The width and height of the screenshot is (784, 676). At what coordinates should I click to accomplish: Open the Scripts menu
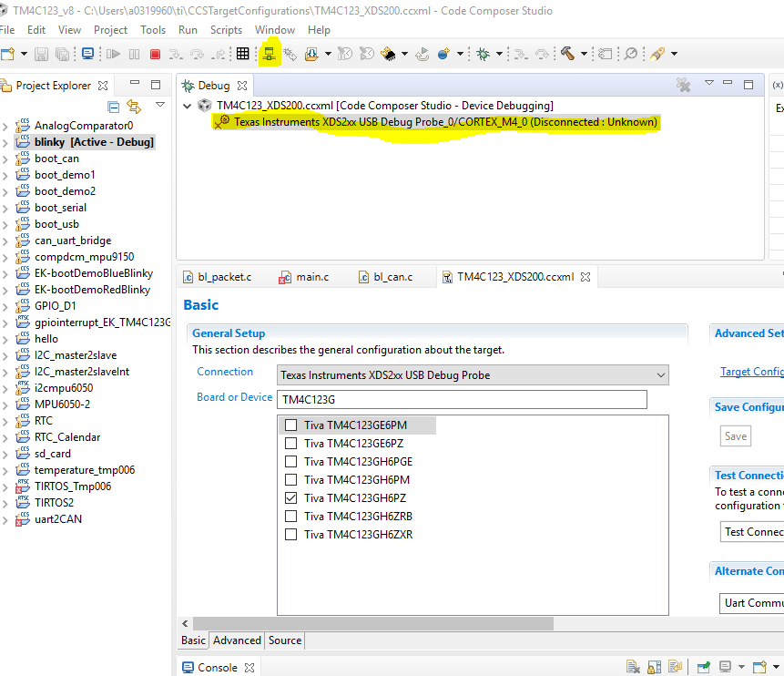[226, 30]
